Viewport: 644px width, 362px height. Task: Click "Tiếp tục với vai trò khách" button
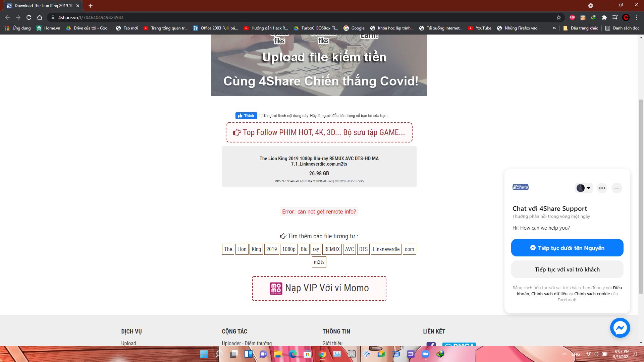click(567, 269)
